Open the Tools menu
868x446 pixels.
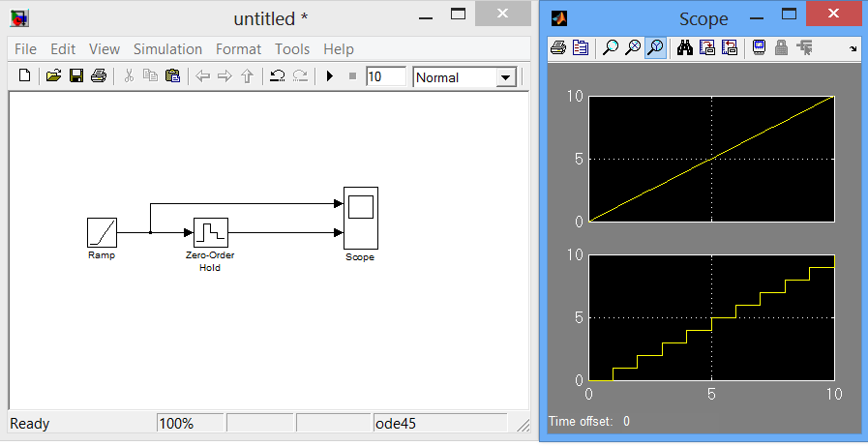click(292, 49)
